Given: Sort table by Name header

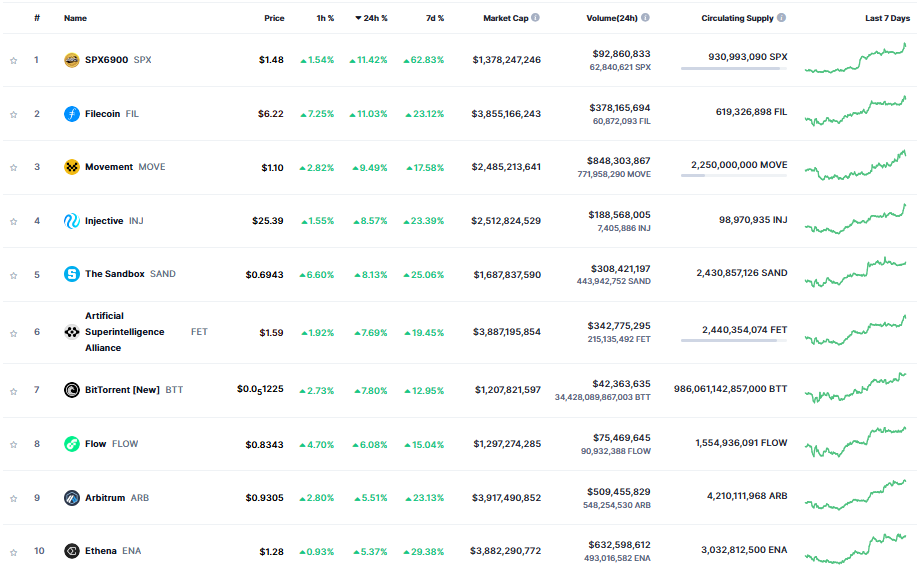Looking at the screenshot, I should 75,18.
